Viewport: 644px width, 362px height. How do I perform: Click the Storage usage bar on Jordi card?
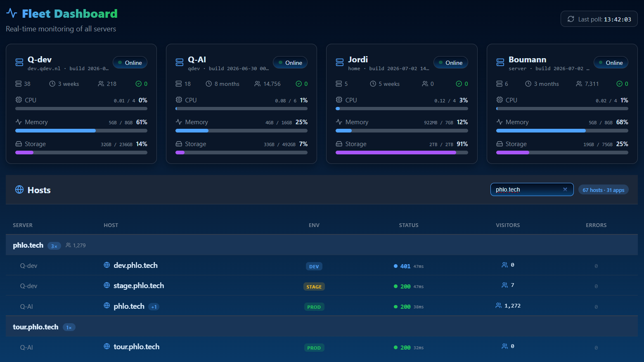pos(402,153)
